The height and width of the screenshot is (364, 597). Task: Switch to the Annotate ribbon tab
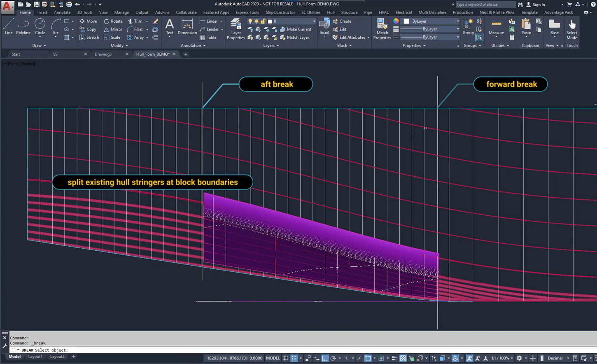62,12
